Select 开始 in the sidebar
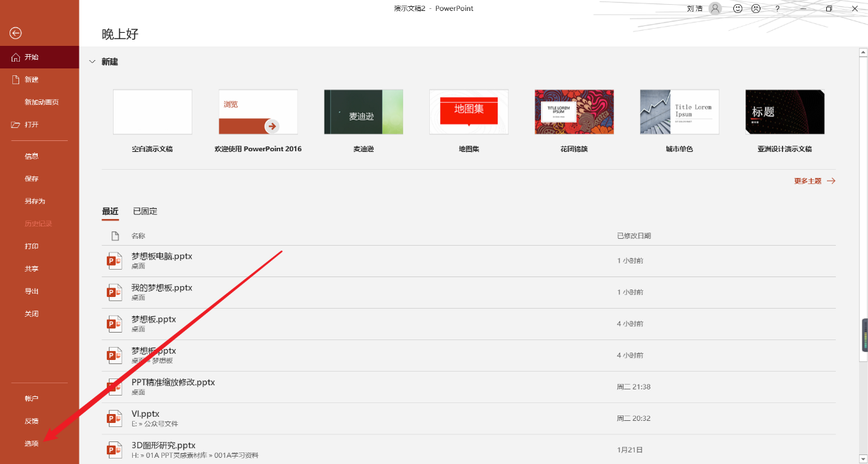The image size is (868, 464). (x=40, y=57)
